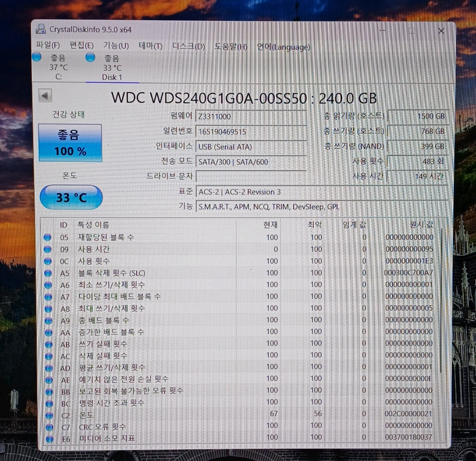
Task: Click the status orb for attribute A6
Action: pos(48,285)
